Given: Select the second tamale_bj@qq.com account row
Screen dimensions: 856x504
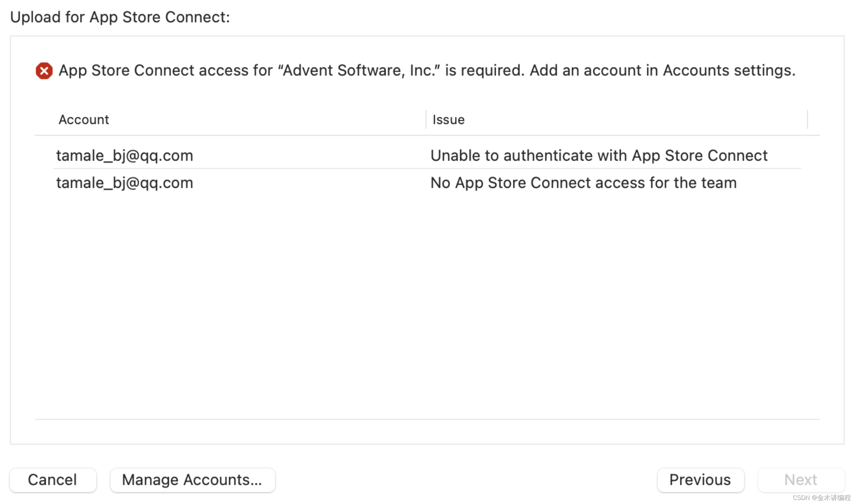Looking at the screenshot, I should coord(125,183).
